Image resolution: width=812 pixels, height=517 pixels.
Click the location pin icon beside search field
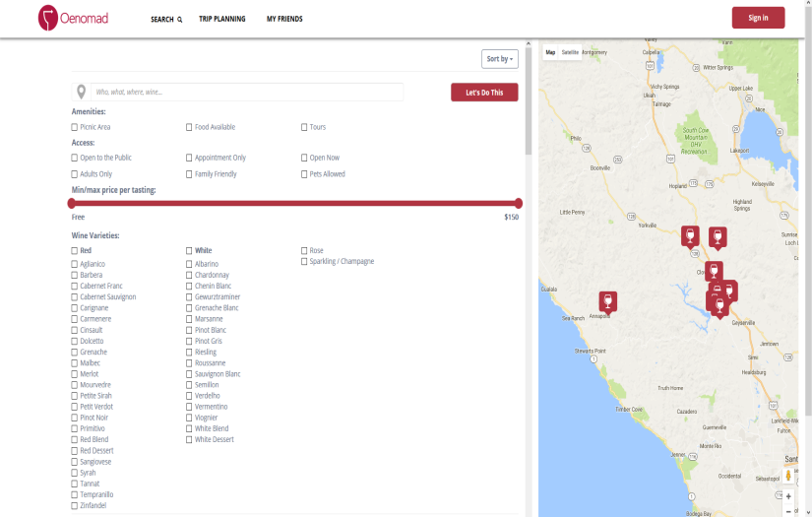pyautogui.click(x=82, y=92)
